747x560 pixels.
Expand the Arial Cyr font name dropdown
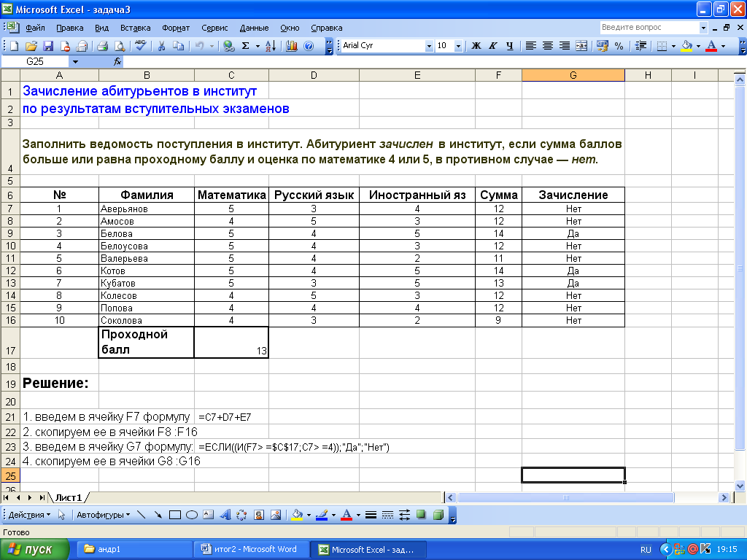[x=429, y=46]
